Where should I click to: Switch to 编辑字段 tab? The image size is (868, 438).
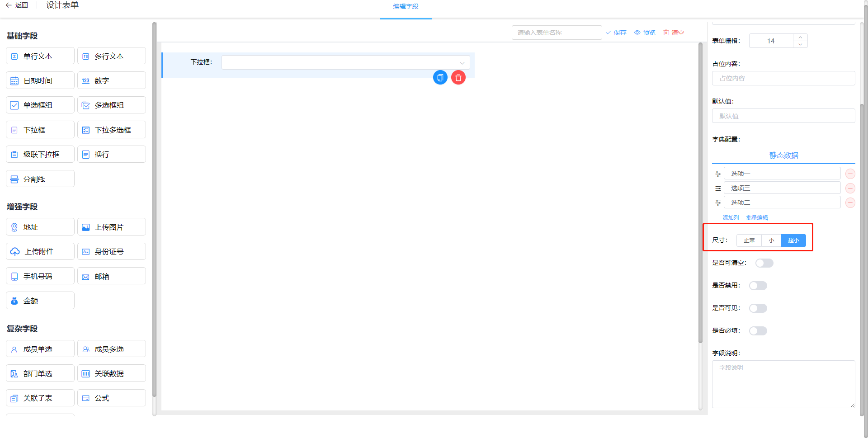pyautogui.click(x=406, y=6)
